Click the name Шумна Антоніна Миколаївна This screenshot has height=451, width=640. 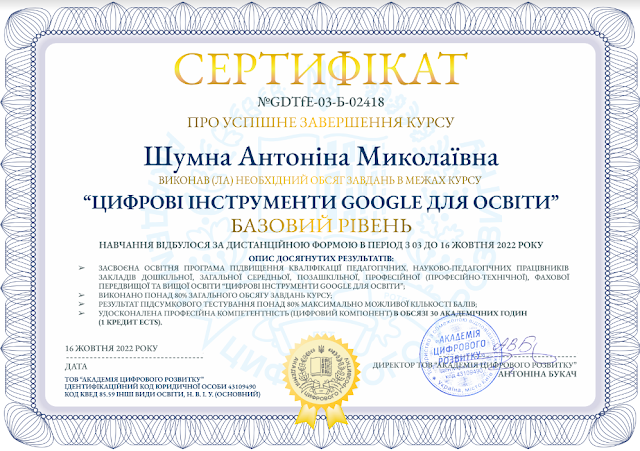click(321, 158)
